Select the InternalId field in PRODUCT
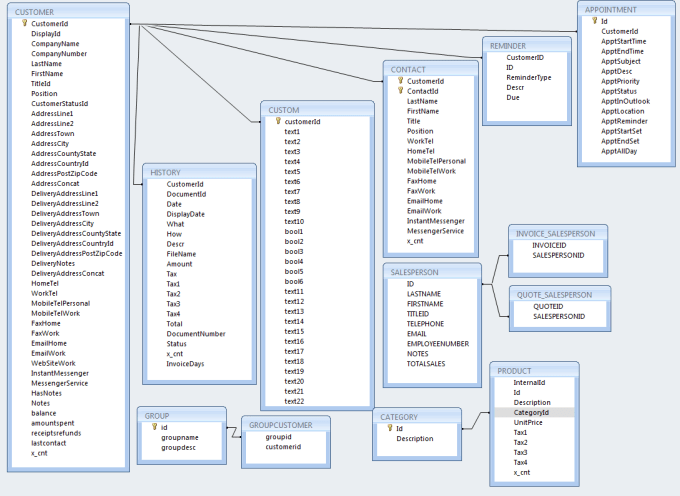The height and width of the screenshot is (496, 680). 529,382
